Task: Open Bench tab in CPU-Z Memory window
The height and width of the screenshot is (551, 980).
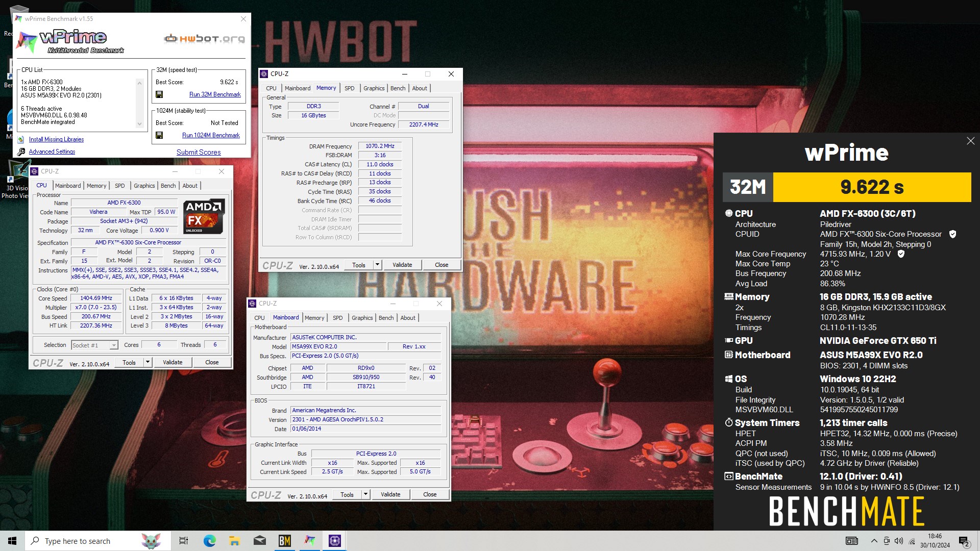Action: point(398,88)
